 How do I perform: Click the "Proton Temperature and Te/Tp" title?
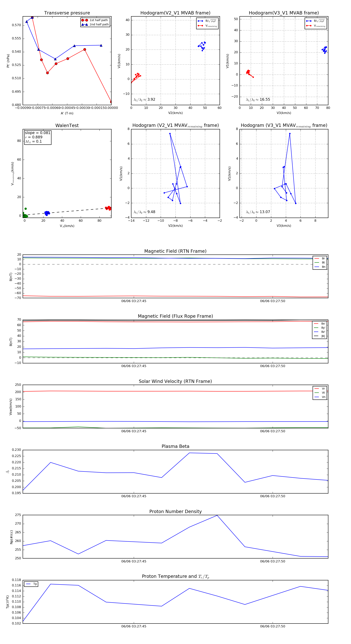175,576
